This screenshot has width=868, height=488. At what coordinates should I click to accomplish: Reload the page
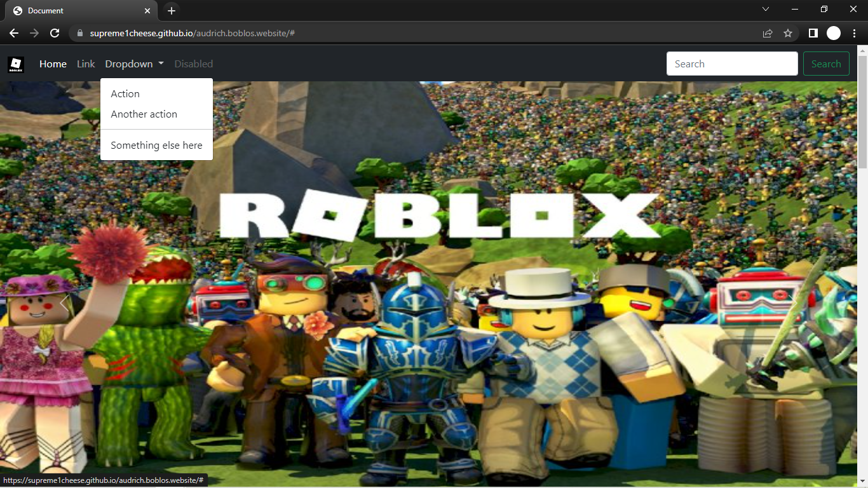point(55,33)
